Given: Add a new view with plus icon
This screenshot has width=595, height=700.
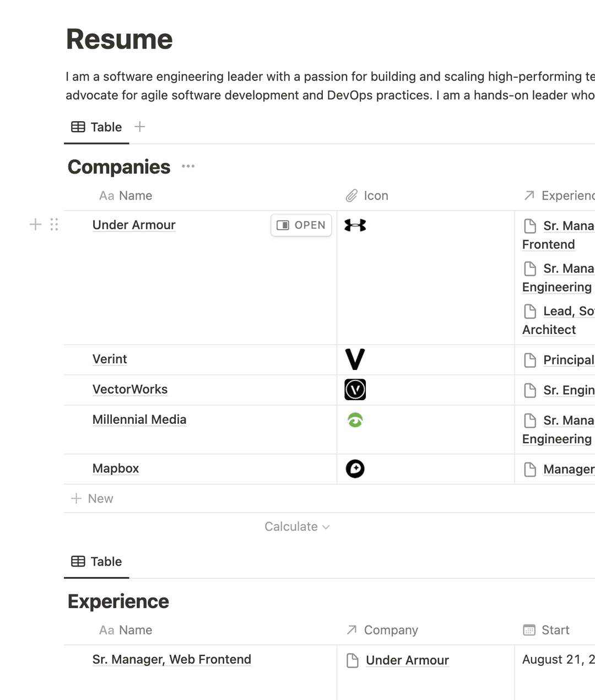Looking at the screenshot, I should point(140,127).
